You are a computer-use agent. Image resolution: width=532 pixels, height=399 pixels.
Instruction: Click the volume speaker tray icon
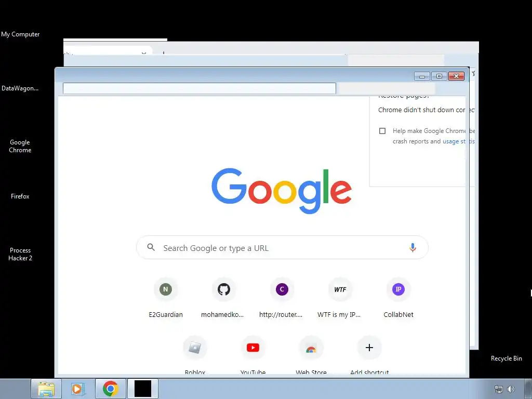point(511,389)
